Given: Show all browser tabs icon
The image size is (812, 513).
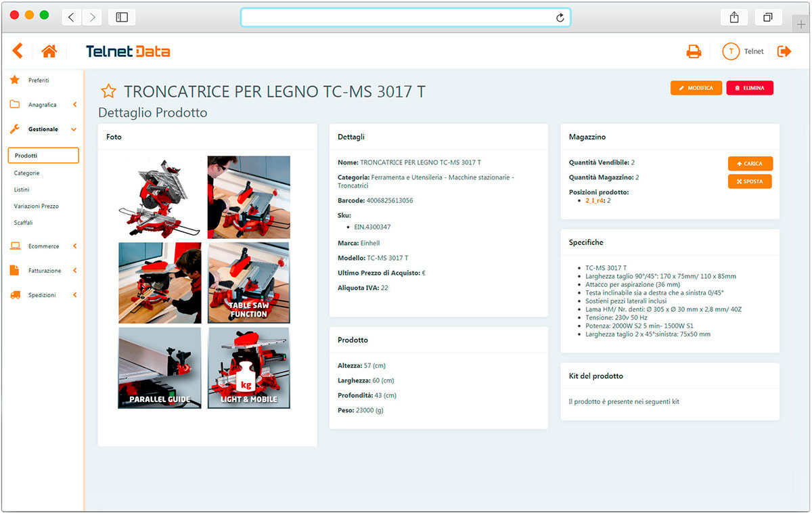Looking at the screenshot, I should coord(768,18).
